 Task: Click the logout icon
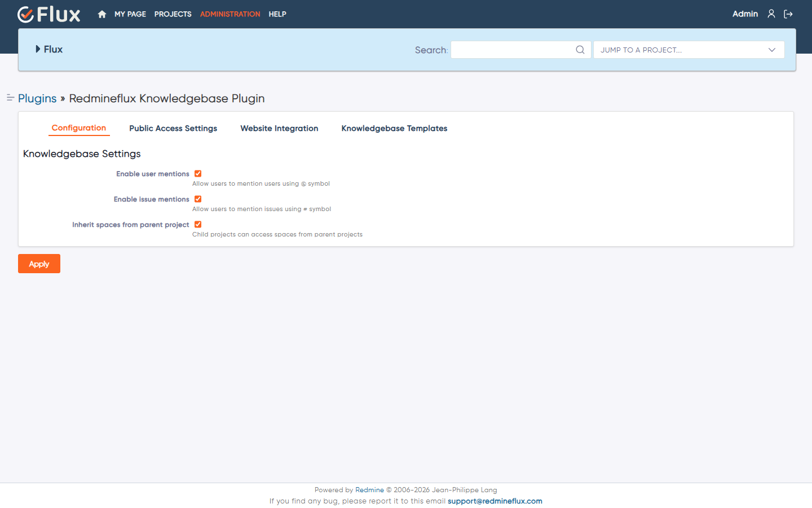[788, 14]
